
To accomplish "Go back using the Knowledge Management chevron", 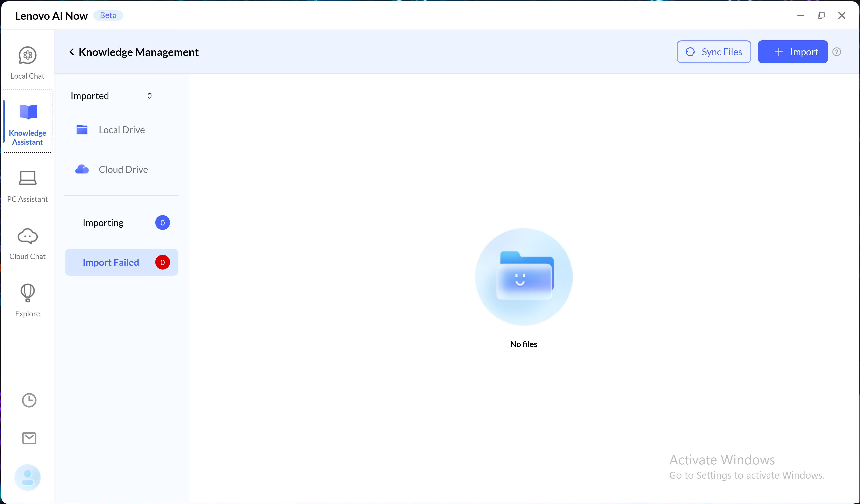I will pos(72,52).
